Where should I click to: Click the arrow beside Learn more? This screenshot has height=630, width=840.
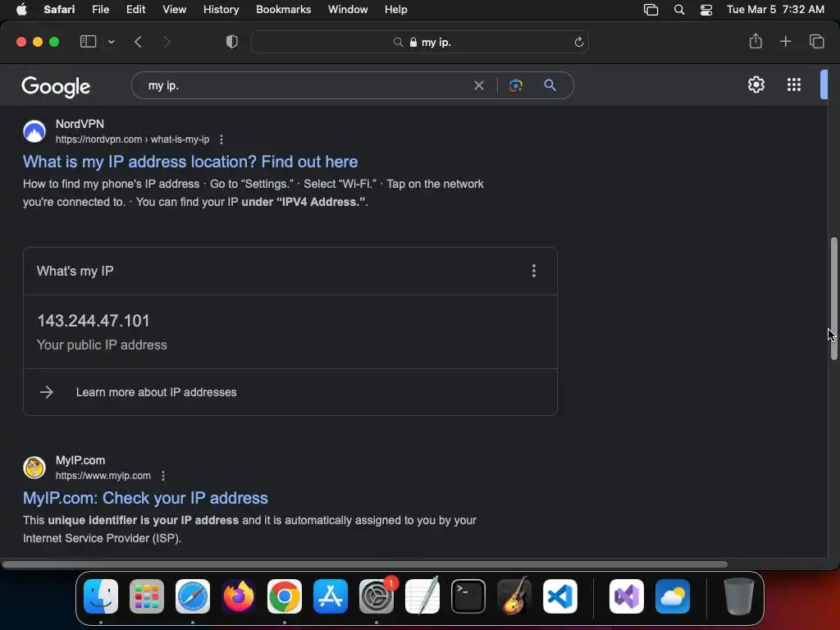click(47, 392)
